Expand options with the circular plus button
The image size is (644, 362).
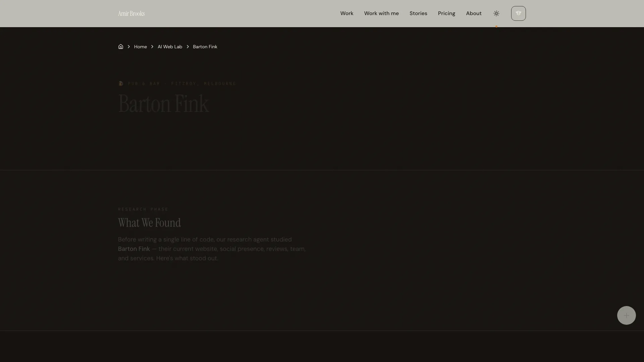pyautogui.click(x=626, y=315)
